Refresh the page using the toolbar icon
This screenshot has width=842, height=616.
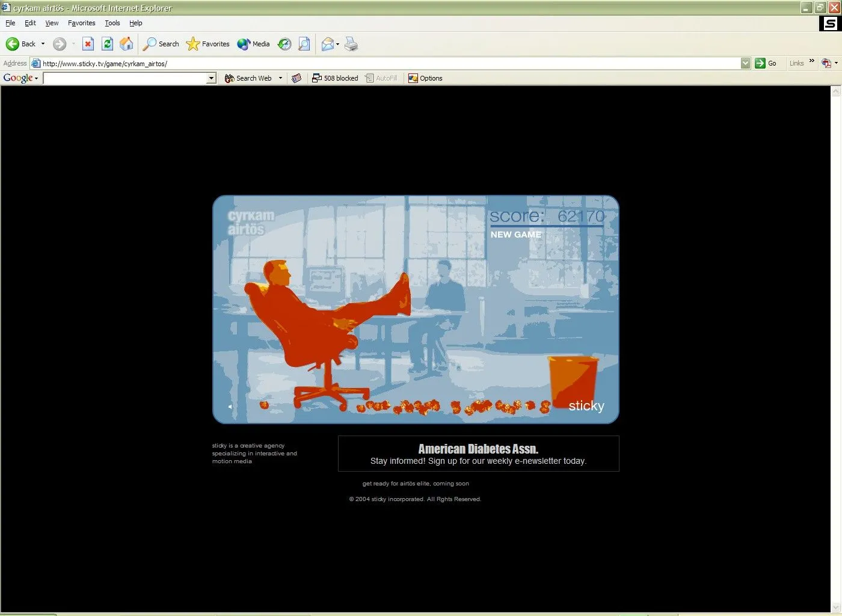click(x=107, y=44)
